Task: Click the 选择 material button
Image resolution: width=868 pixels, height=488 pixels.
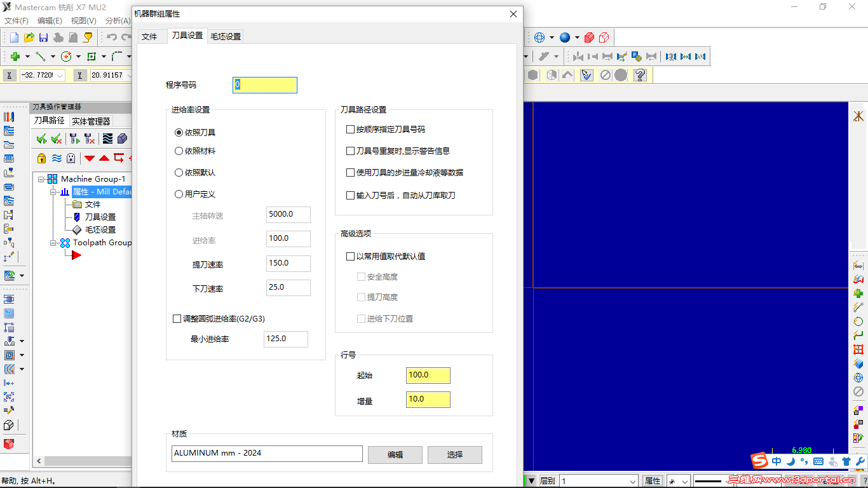Action: 455,455
